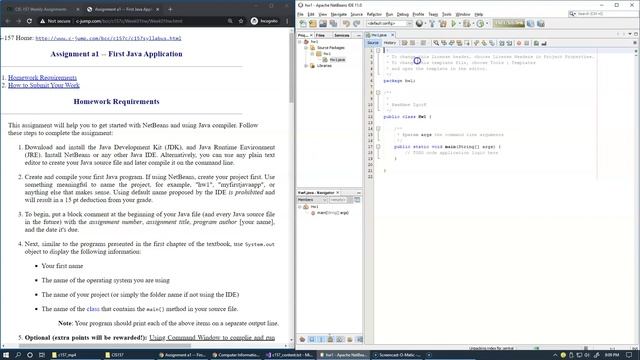640x360 pixels.
Task: Open Homework Requirements link in browser
Action: [x=42, y=78]
